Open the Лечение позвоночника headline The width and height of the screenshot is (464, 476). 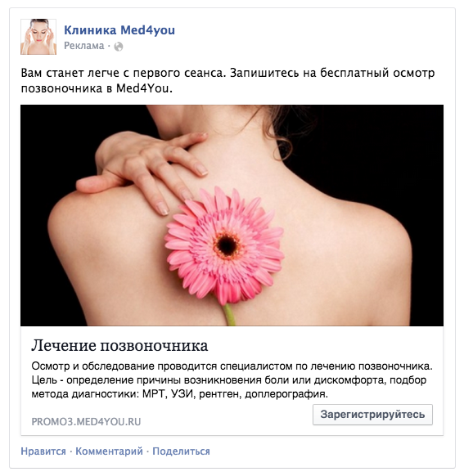(x=119, y=345)
